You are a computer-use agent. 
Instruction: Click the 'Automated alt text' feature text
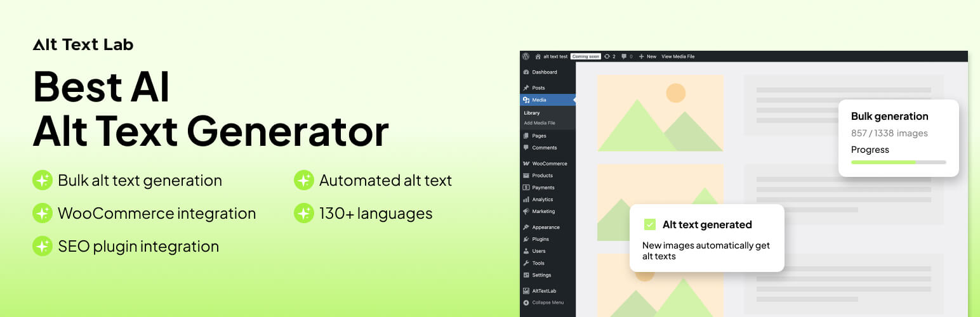(x=385, y=181)
